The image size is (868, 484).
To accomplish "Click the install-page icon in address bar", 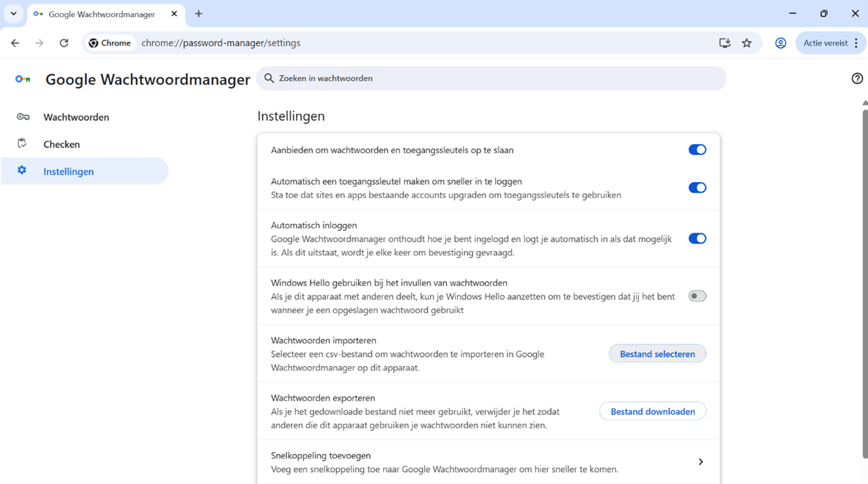I will [x=724, y=43].
